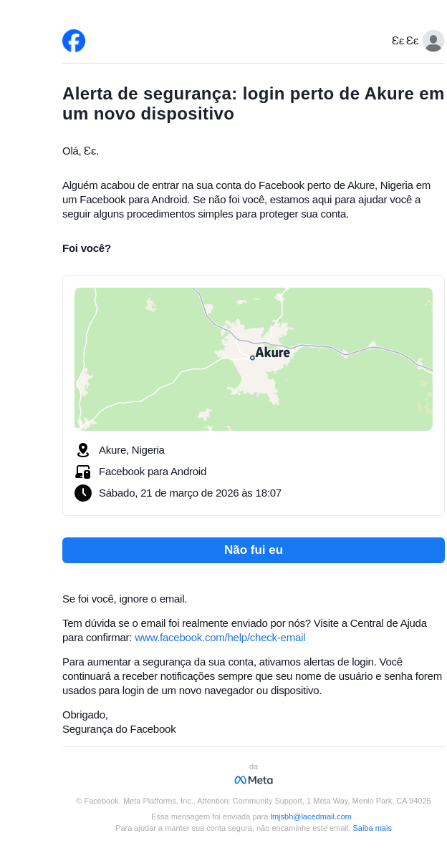Viewport: 447px width, 868px height.
Task: Click the Android device lock icon
Action: [x=83, y=472]
